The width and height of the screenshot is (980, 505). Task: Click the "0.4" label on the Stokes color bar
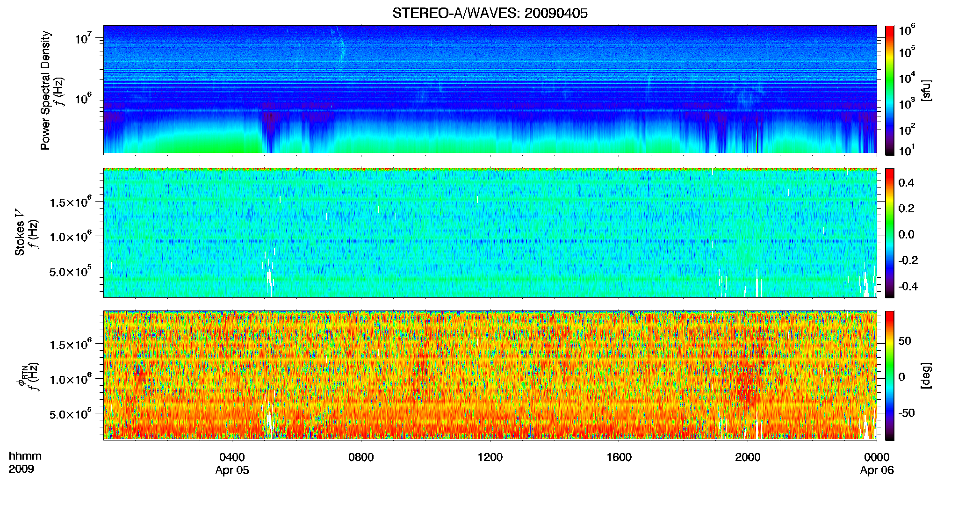(906, 182)
